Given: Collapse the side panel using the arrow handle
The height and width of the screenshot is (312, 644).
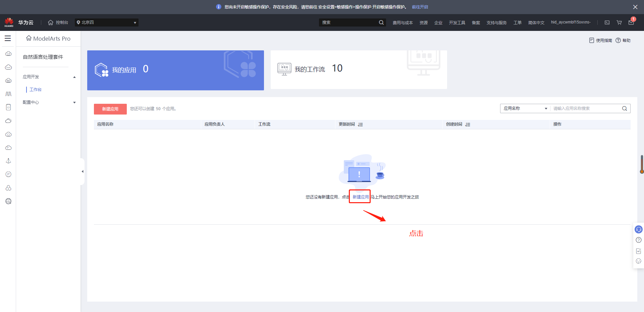Looking at the screenshot, I should 83,172.
